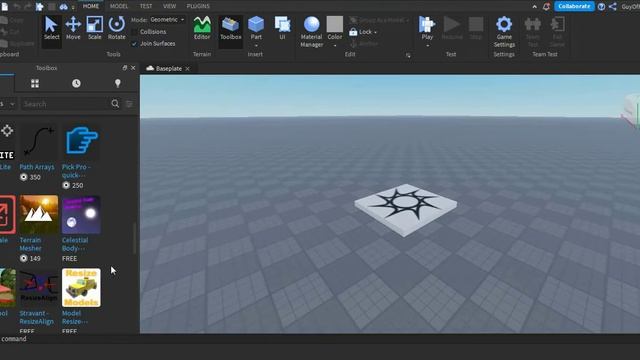This screenshot has width=640, height=360.
Task: Switch to the MODEL ribbon tab
Action: pos(119,6)
